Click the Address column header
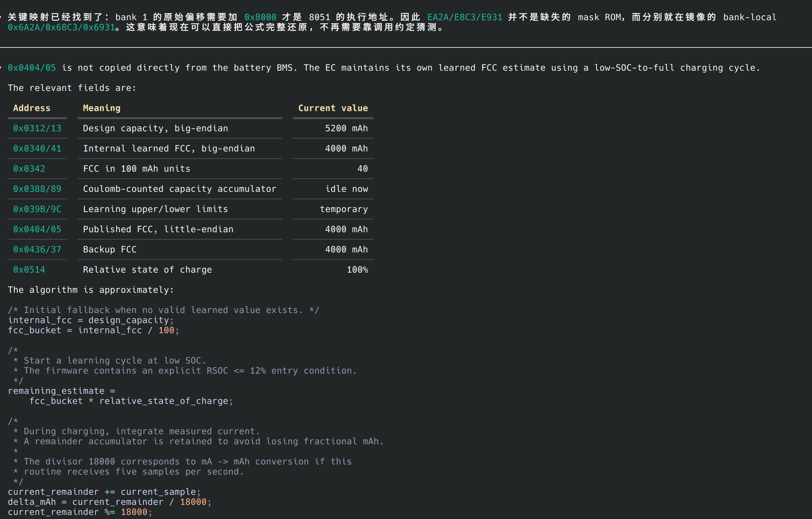 pos(32,108)
